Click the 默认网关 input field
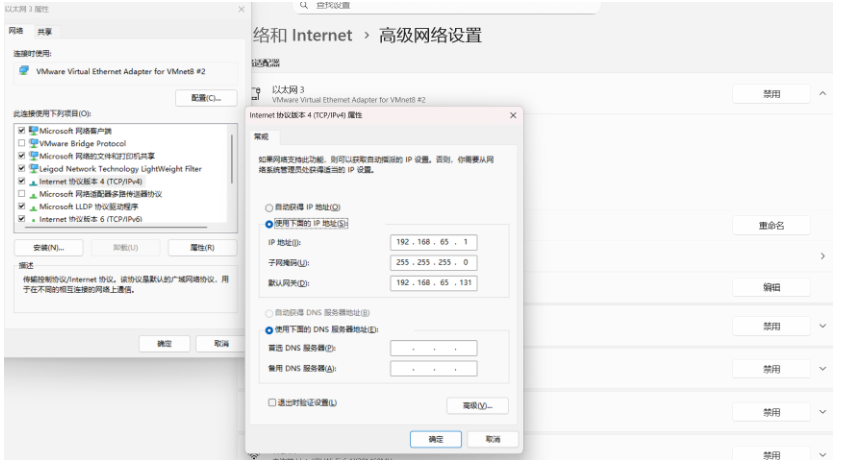 [434, 283]
